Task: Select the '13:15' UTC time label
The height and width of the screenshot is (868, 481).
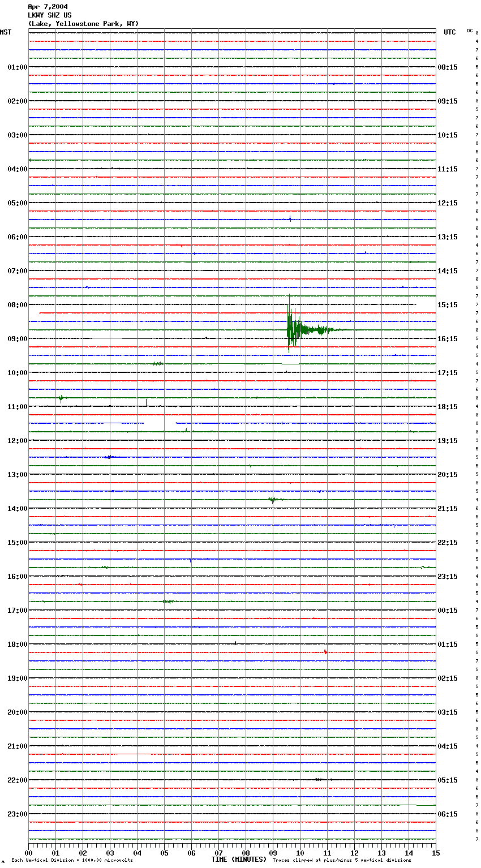Action: [x=448, y=237]
